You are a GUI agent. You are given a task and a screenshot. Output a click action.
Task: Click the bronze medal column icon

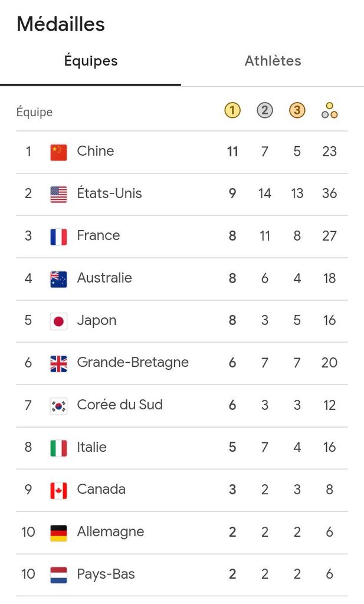point(297,110)
